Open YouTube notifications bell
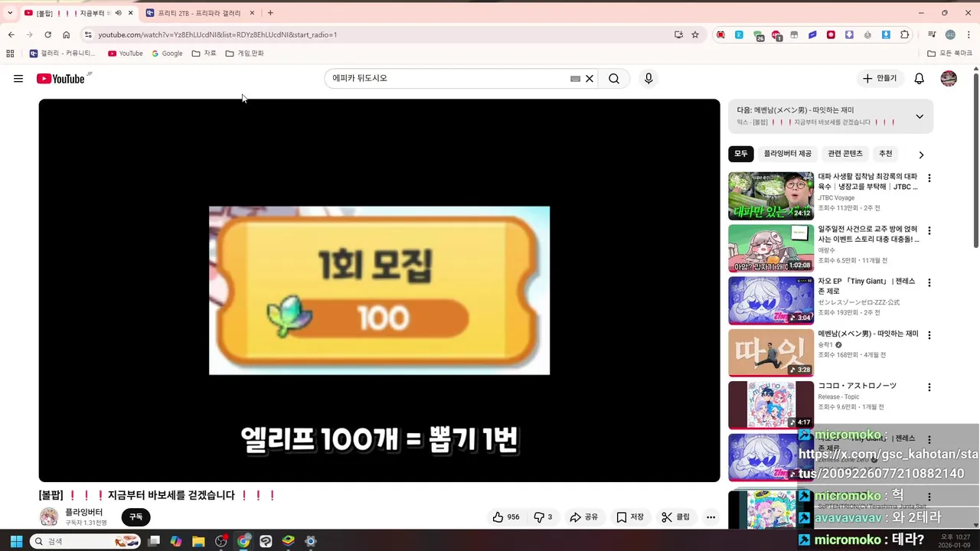 click(x=920, y=78)
